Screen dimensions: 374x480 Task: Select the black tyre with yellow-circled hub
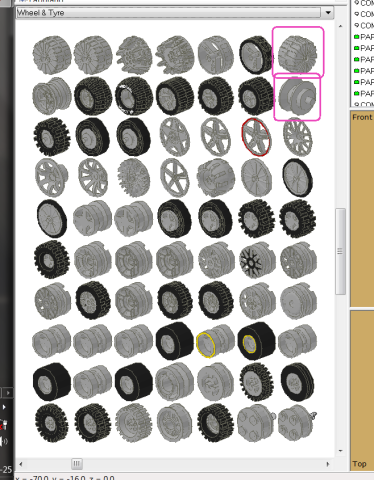256,341
